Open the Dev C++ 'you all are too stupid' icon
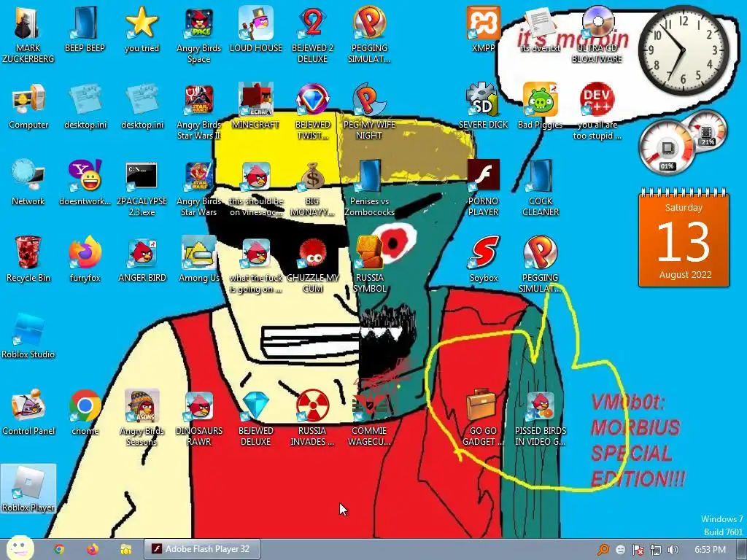747x560 pixels. 597,111
